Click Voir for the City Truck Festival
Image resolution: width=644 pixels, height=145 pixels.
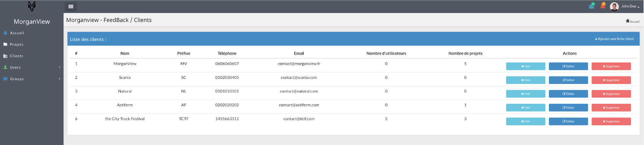[525, 121]
